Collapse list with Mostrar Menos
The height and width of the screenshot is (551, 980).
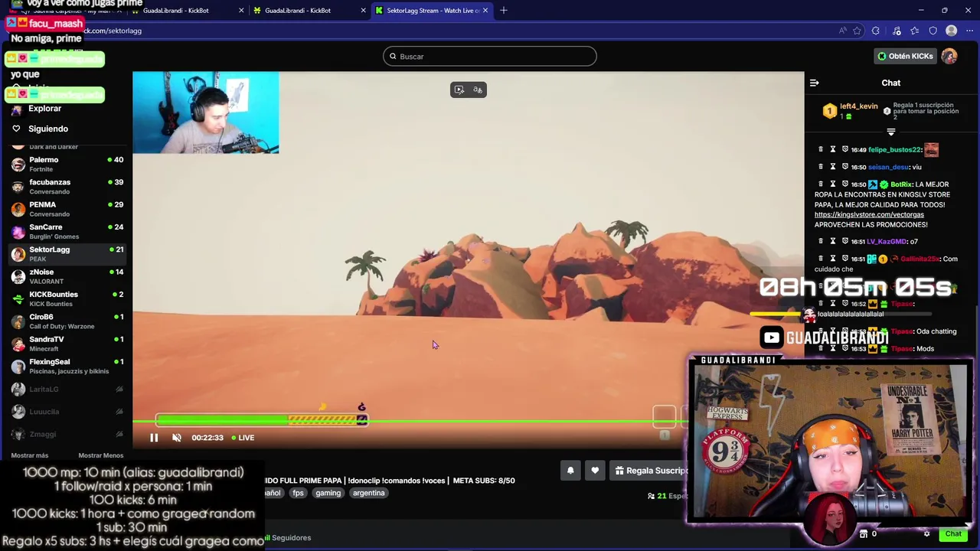coord(100,455)
